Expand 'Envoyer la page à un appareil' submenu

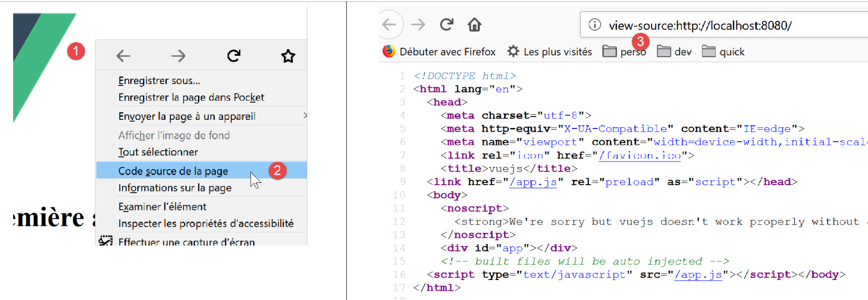click(187, 116)
